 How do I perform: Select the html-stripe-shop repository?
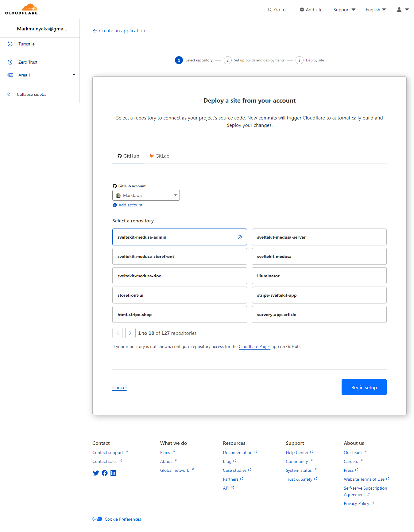click(180, 314)
